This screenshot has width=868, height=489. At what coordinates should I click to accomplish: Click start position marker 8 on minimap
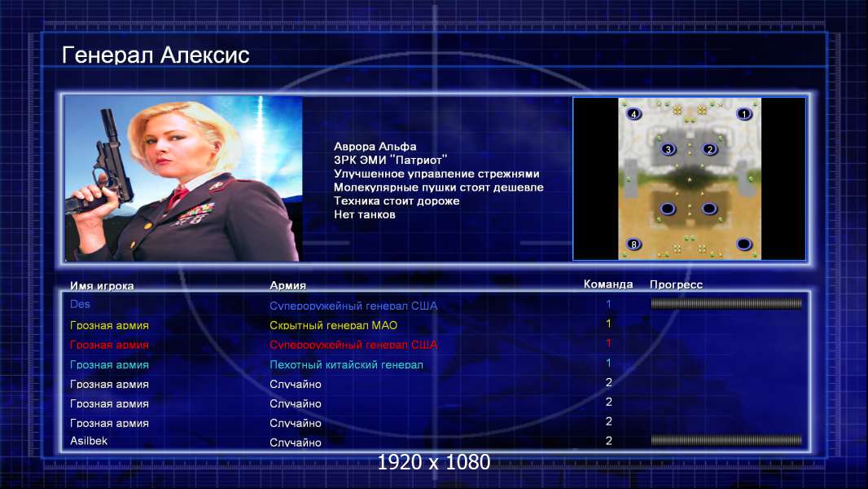(633, 244)
